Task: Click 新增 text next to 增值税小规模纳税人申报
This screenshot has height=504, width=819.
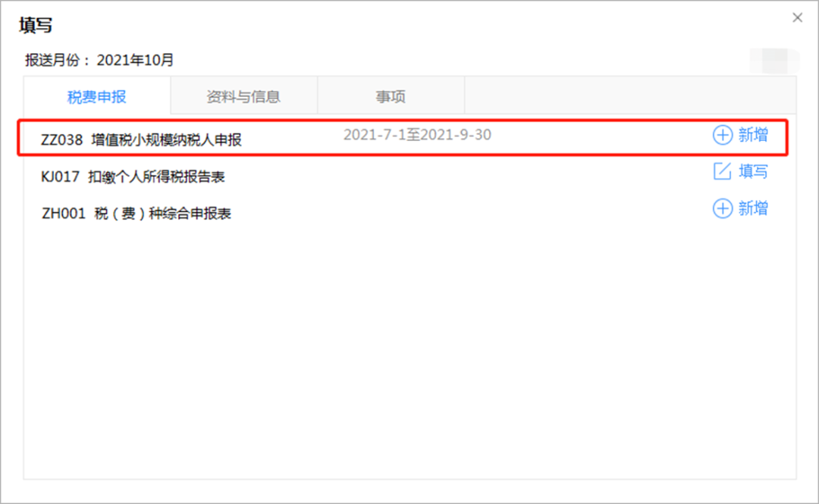Action: coord(753,135)
